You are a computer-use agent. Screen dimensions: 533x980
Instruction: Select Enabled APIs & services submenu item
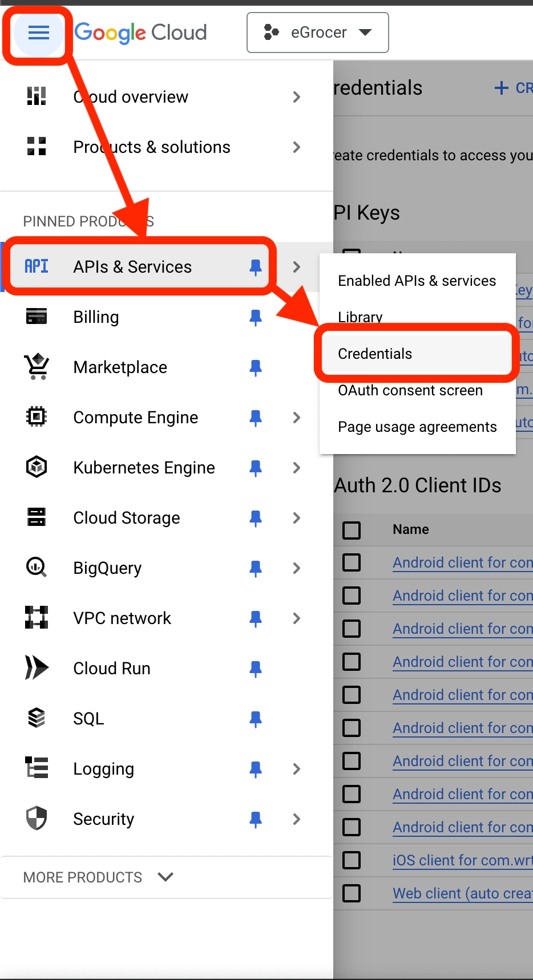pyautogui.click(x=417, y=281)
